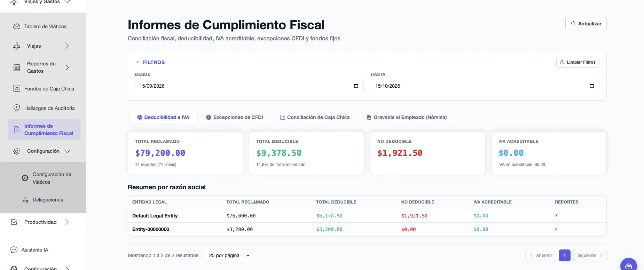Click the Configuración gear icon in Viajes section
The width and height of the screenshot is (644, 270).
tap(17, 151)
